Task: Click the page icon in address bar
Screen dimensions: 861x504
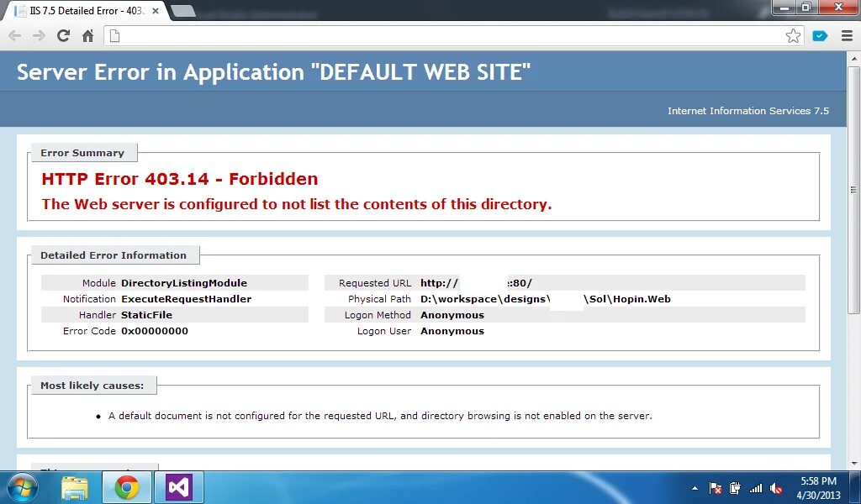Action: click(114, 36)
